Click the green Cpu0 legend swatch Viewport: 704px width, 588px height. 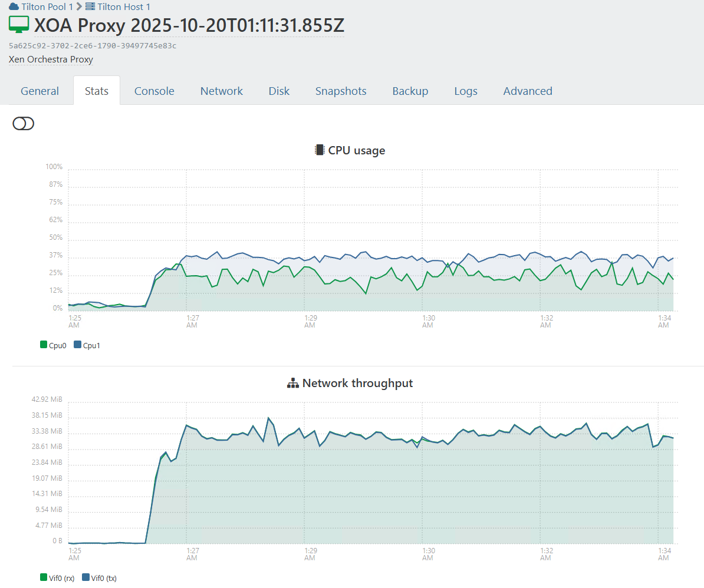pos(44,345)
